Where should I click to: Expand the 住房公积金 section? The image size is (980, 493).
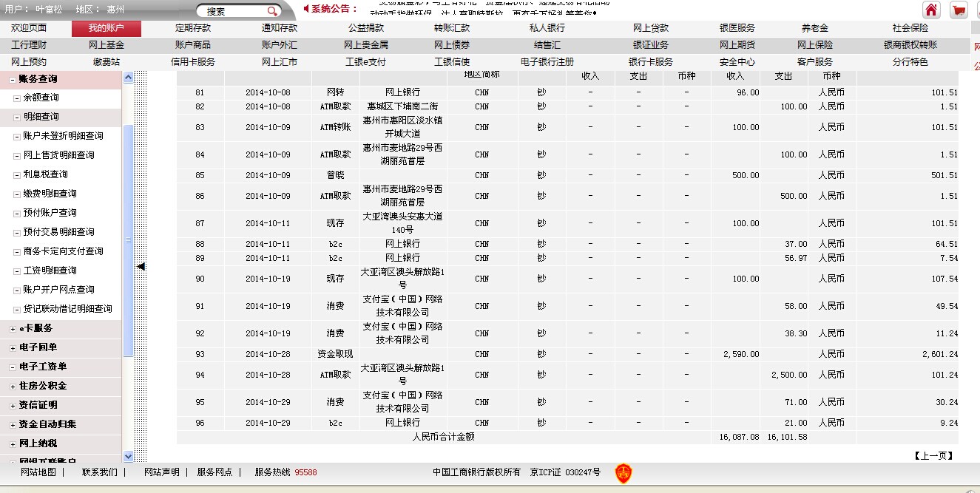tap(13, 386)
